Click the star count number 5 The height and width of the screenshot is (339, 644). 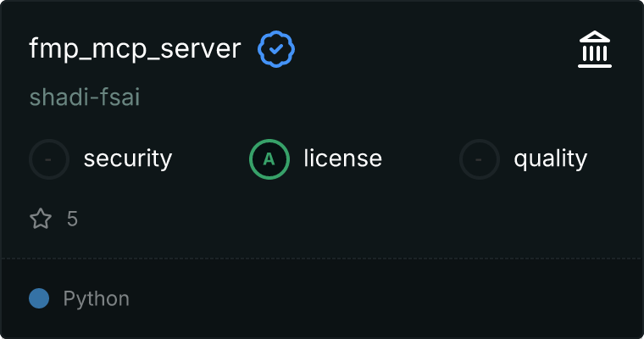72,220
